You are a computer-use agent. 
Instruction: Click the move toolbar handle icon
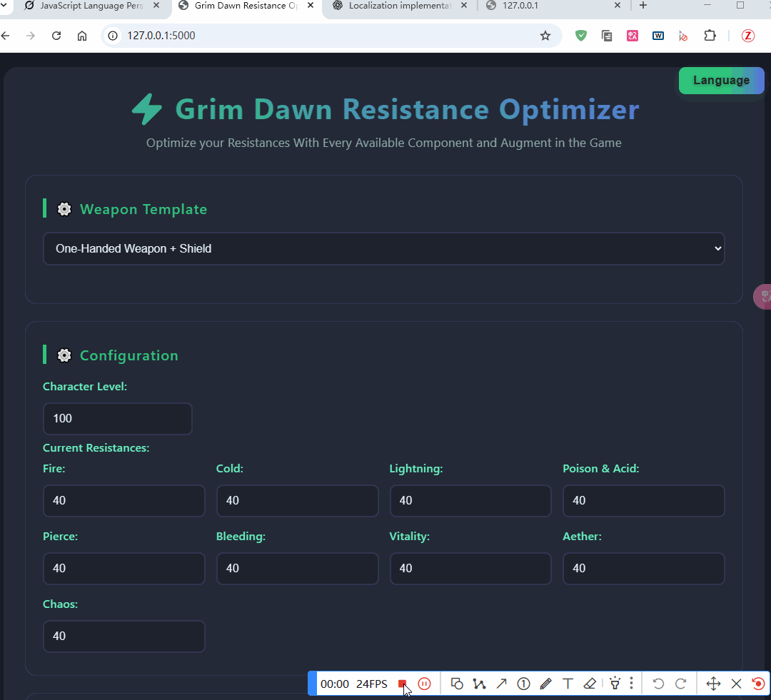(713, 684)
